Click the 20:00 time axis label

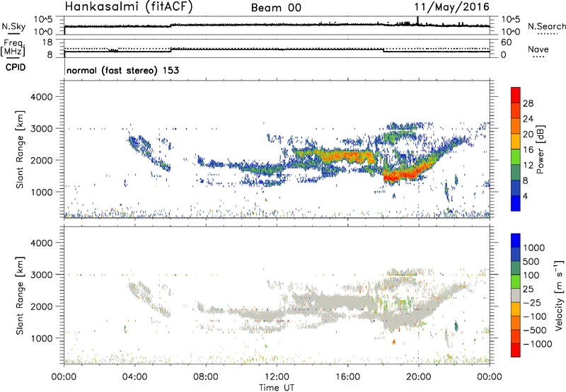418,377
